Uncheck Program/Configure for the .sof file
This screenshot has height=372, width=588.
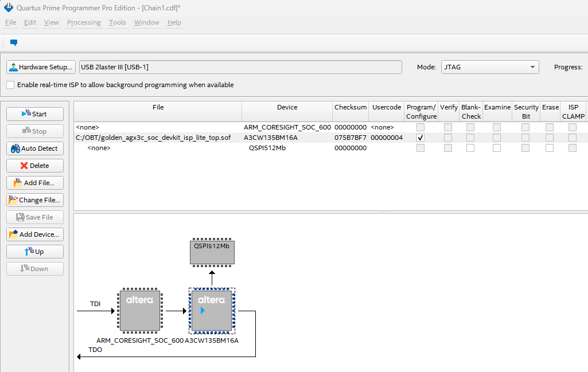coord(421,138)
